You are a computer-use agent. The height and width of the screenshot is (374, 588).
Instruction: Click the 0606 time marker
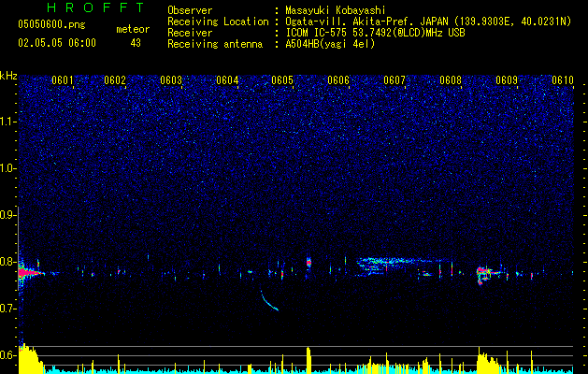pyautogui.click(x=338, y=80)
